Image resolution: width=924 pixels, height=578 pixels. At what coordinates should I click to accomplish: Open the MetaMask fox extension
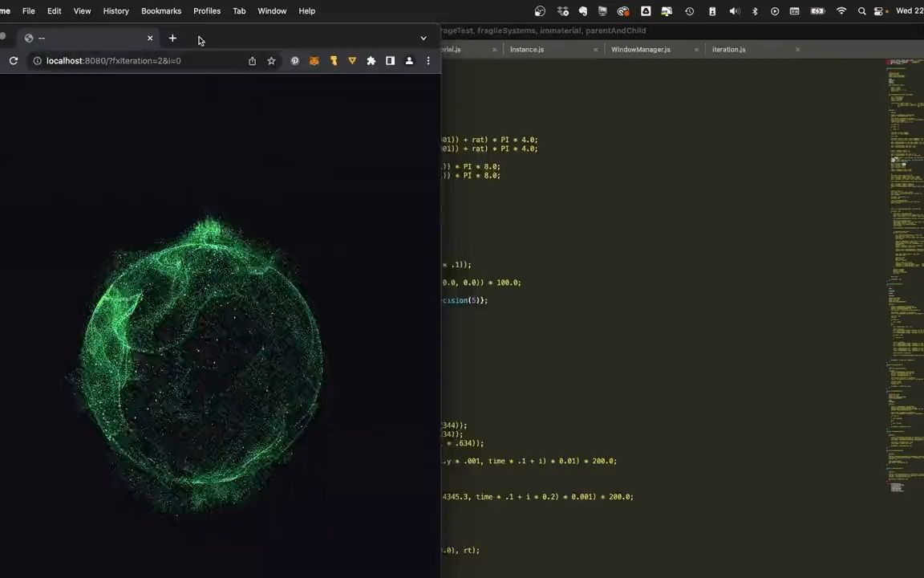click(314, 61)
